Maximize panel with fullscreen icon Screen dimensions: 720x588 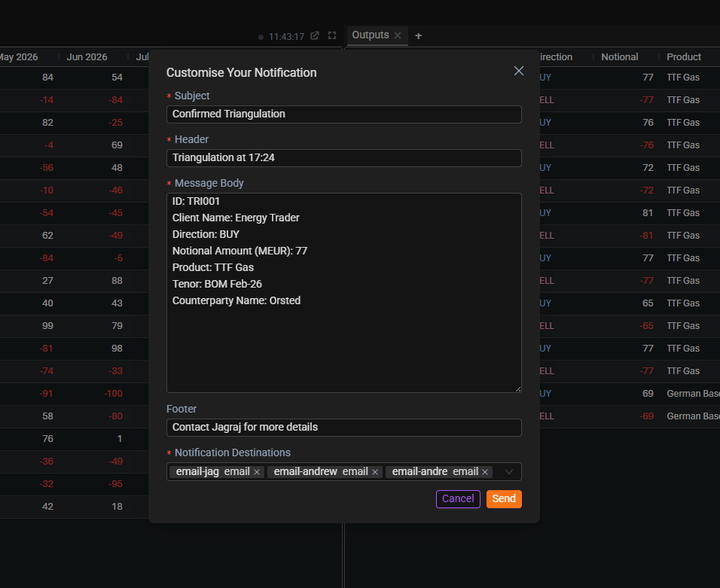332,36
